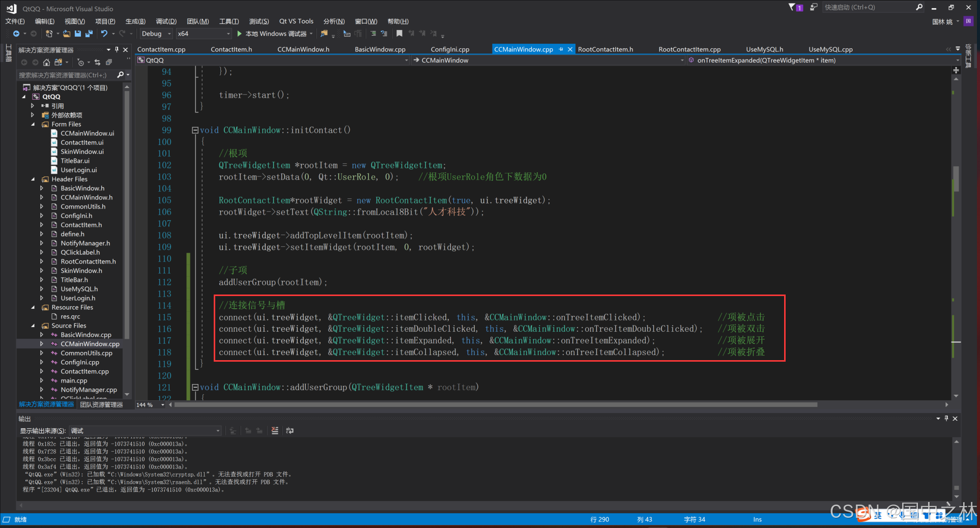Screen dimensions: 980x528
Task: Click the comment out selected lines icon
Action: click(x=373, y=34)
